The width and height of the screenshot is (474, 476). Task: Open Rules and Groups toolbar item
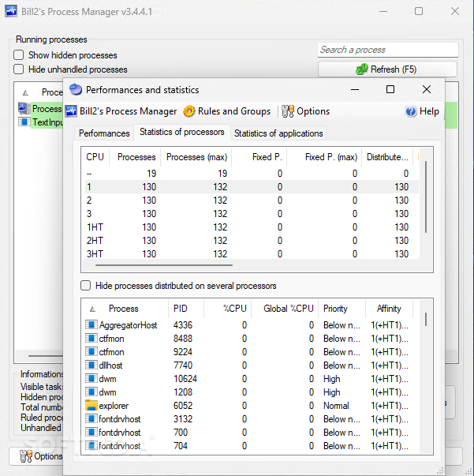(227, 111)
